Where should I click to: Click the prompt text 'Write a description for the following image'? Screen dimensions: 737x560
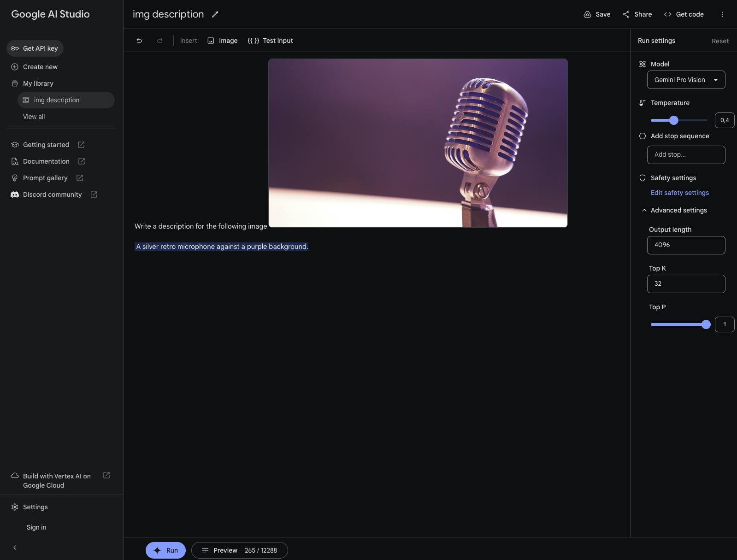(x=201, y=226)
